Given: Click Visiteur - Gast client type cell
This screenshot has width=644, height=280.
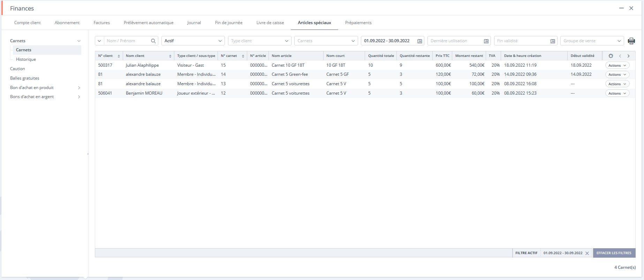Looking at the screenshot, I should coord(190,65).
